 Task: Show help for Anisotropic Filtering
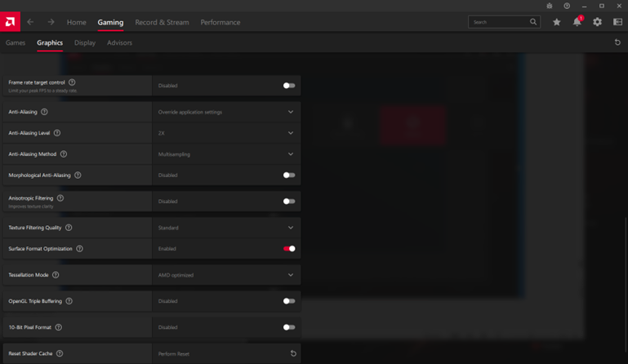(x=60, y=198)
